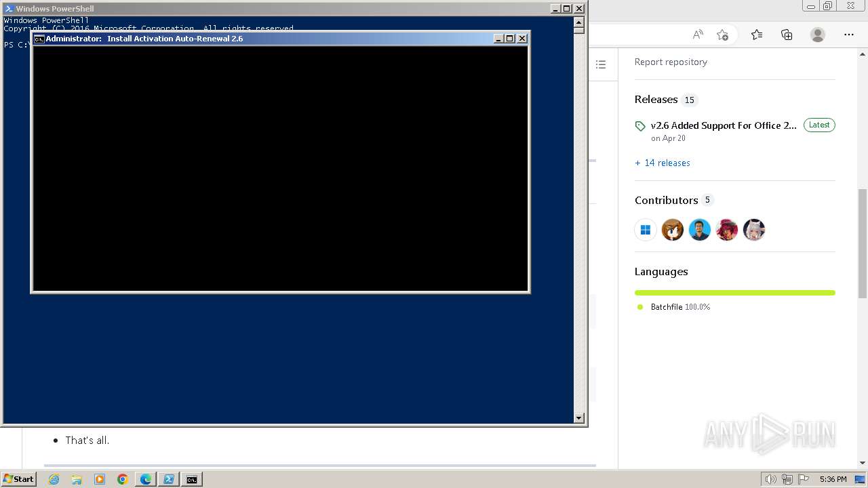The width and height of the screenshot is (868, 488).
Task: Open the Contributors heading link
Action: [666, 200]
